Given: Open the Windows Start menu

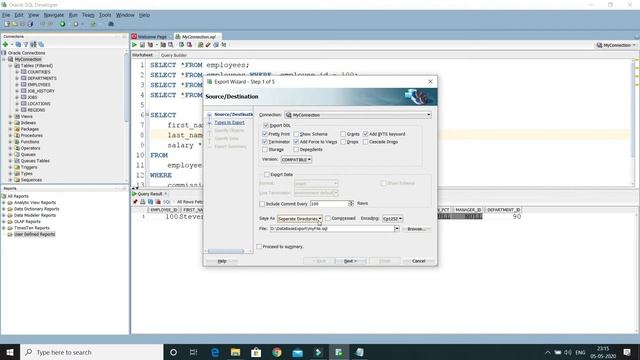Looking at the screenshot, I should 10,352.
